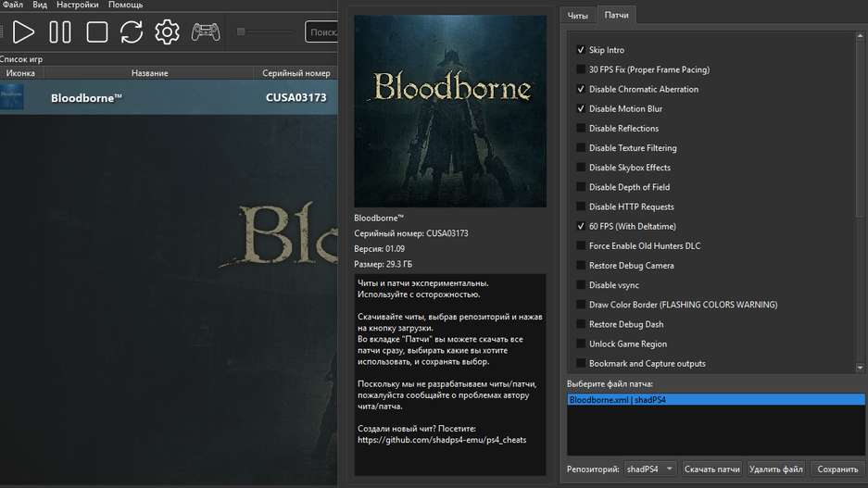Screen dimensions: 868x488
Task: Enable Restore Debug Dash patch
Action: (x=581, y=324)
